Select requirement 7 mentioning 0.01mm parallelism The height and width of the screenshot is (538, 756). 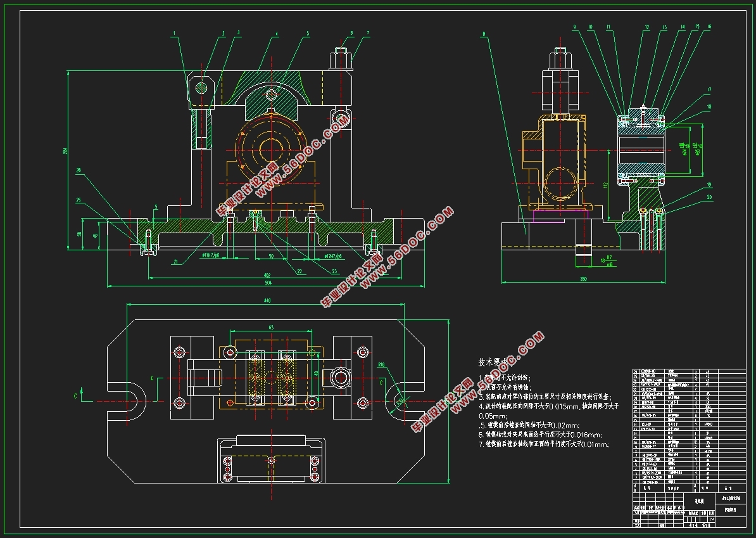click(x=543, y=444)
